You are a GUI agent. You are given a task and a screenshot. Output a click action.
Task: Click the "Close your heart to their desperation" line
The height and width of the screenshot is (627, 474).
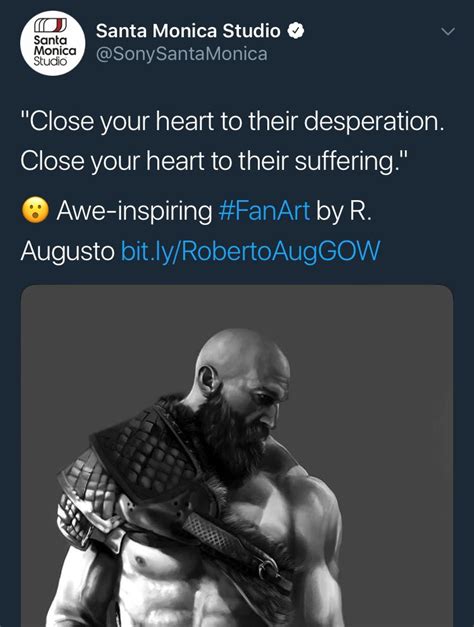coord(232,122)
